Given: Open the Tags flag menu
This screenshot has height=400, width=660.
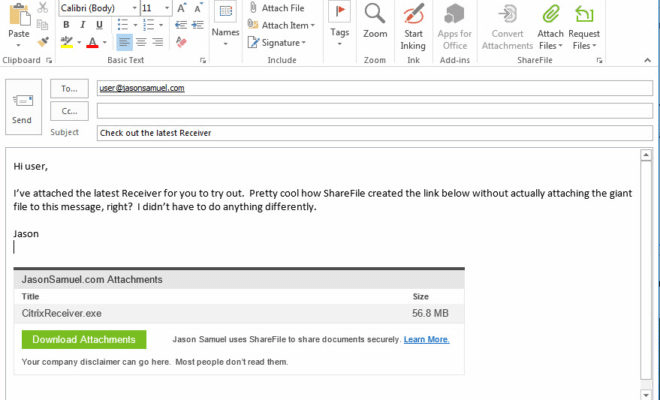Looking at the screenshot, I should [340, 23].
